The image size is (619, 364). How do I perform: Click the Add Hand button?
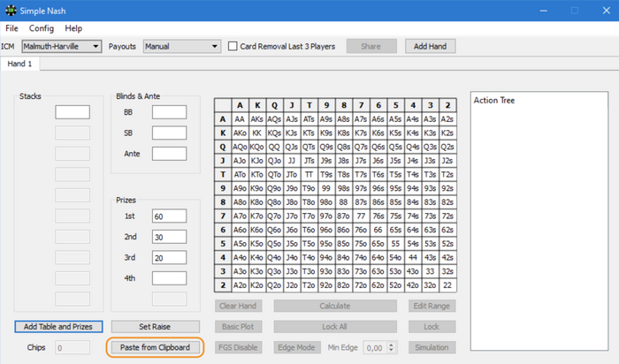pyautogui.click(x=431, y=47)
